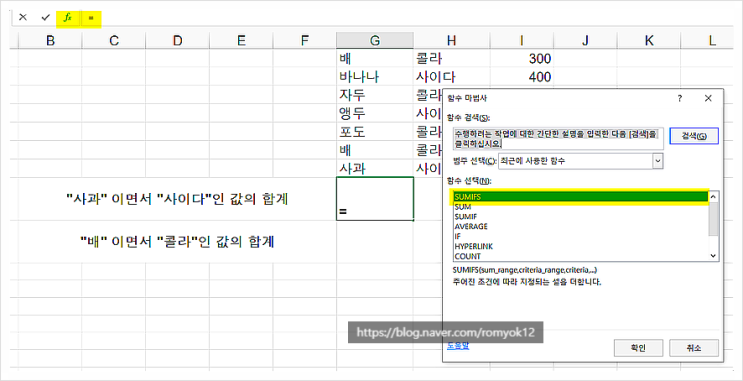Screen dimensions: 743x381
Task: Select SUMIFS in the function list
Action: (x=580, y=197)
